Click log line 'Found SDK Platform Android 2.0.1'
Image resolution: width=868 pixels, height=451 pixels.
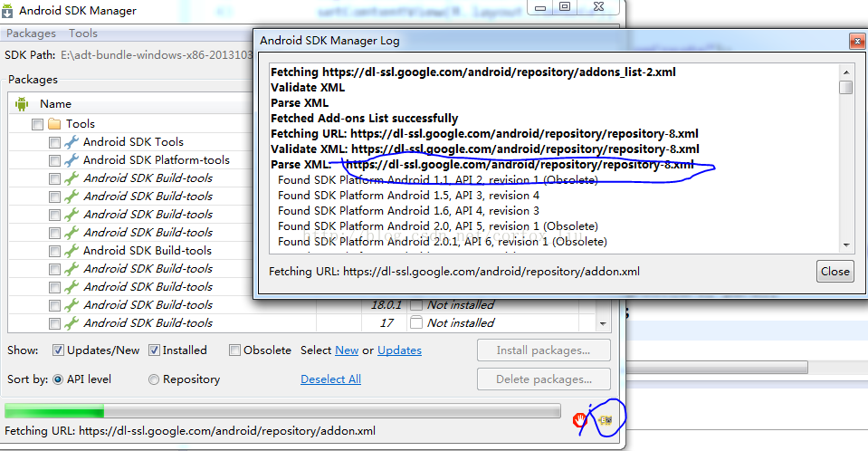tap(443, 242)
